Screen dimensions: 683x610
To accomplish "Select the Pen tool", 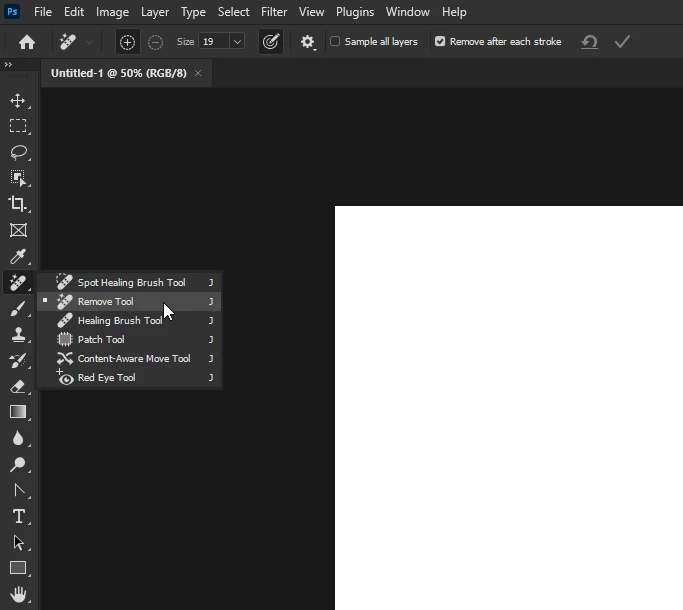I will coord(18,491).
